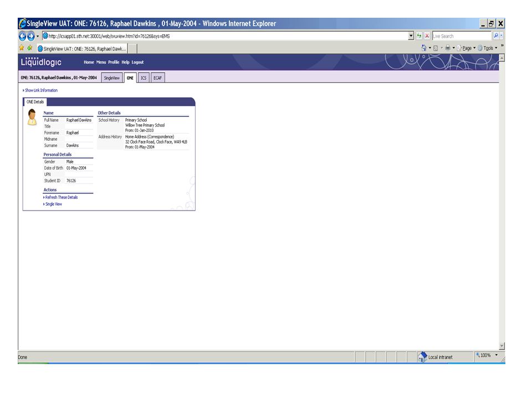532x399 pixels.
Task: Open the recent pages dropdown beside forward arrow
Action: 37,37
